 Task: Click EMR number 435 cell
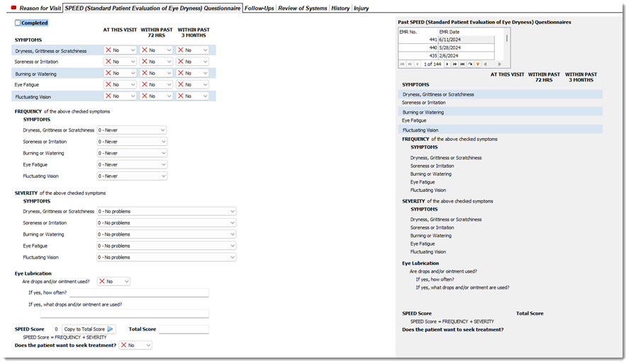[418, 56]
